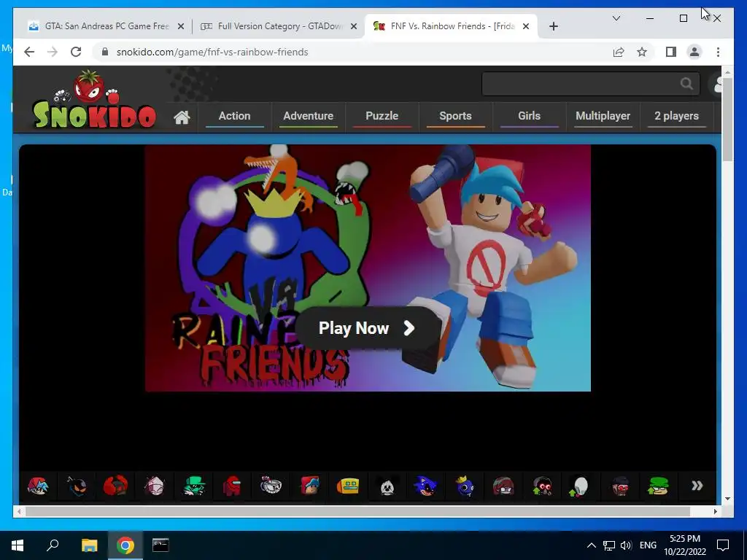Open a new tab with the plus button
Viewport: 747px width, 560px height.
click(x=553, y=26)
